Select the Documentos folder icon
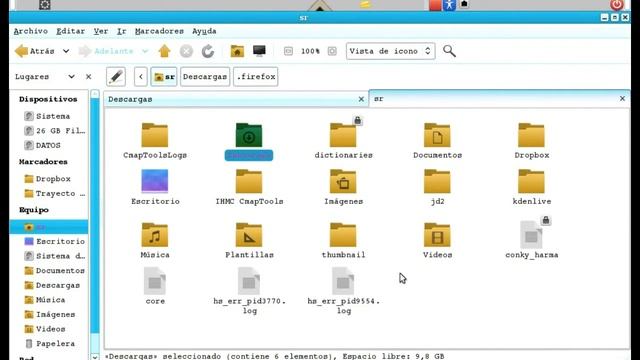The width and height of the screenshot is (640, 360). coord(437,135)
